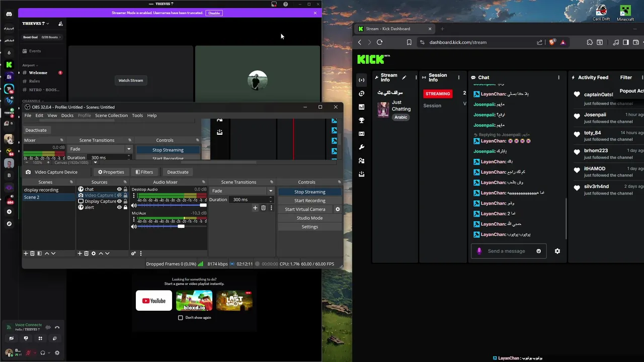The height and width of the screenshot is (362, 644).
Task: Collapse the Airport channel category
Action: [30, 65]
